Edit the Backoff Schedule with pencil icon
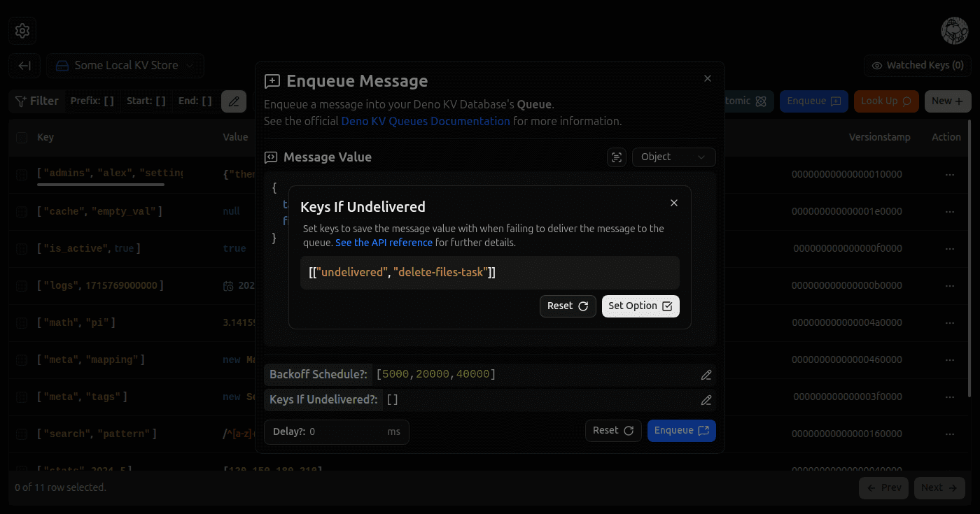Viewport: 980px width, 514px height. point(706,375)
